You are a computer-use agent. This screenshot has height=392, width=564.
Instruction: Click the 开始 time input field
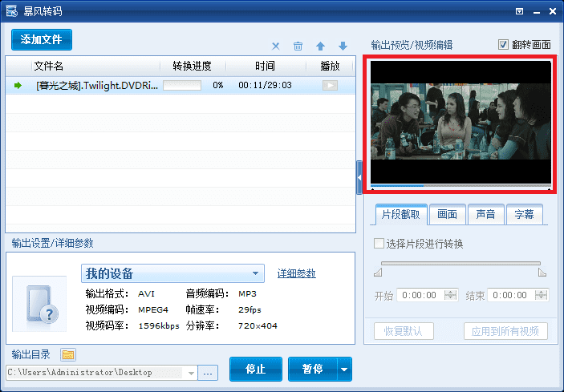[420, 295]
